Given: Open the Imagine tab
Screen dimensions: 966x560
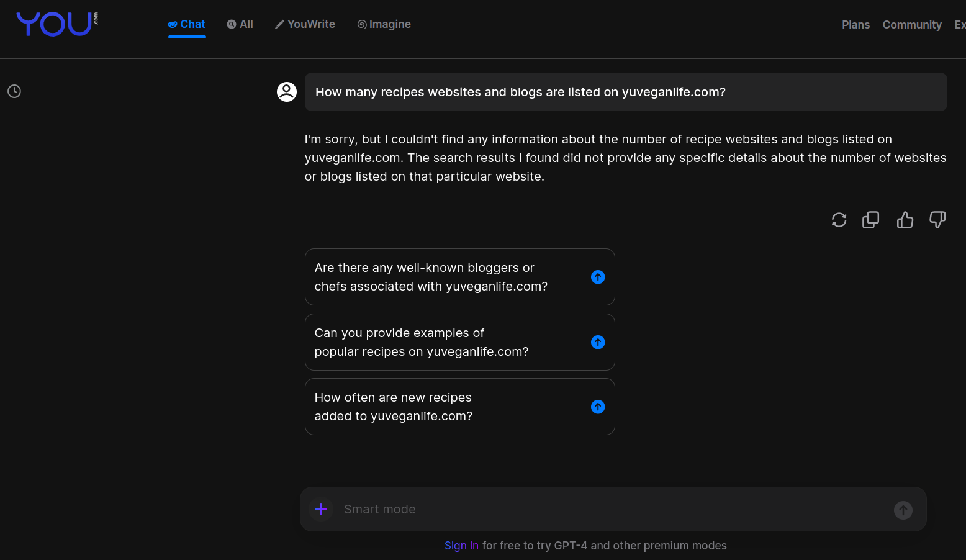Looking at the screenshot, I should (384, 24).
